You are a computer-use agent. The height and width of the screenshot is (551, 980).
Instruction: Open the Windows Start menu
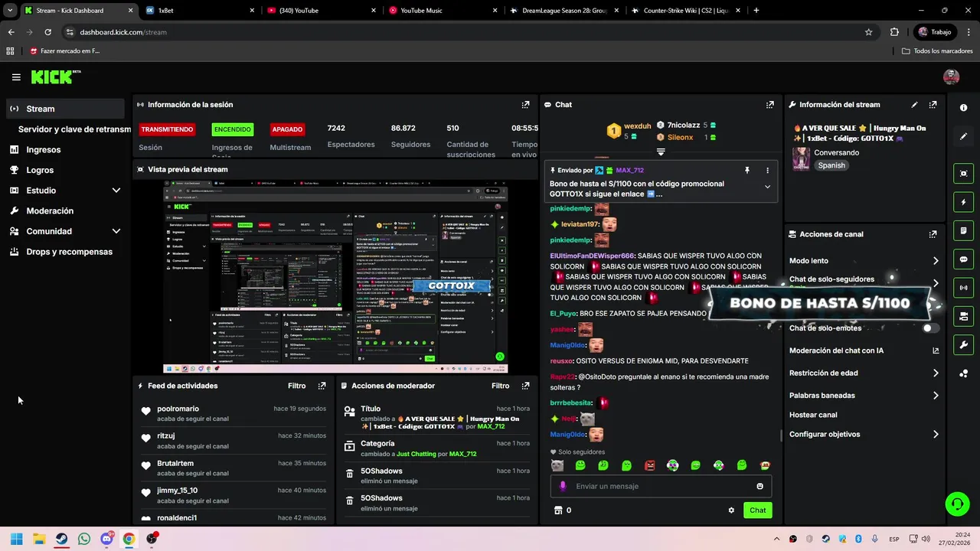[x=16, y=539]
